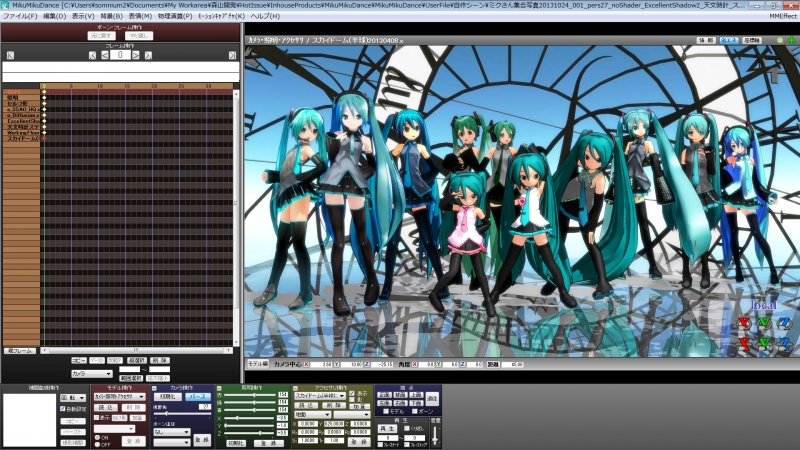Click the Z move gizmo icon
Screen dimensions: 800x450
[x=784, y=343]
